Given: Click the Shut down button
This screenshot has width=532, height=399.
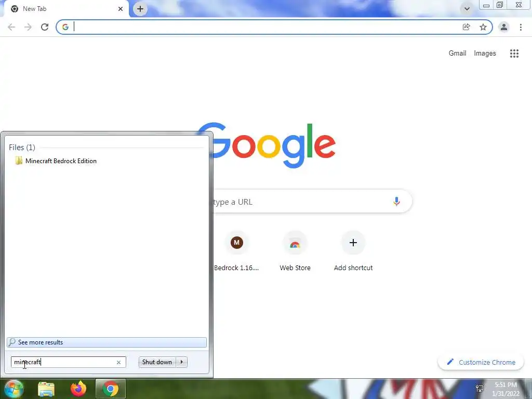Looking at the screenshot, I should (157, 362).
